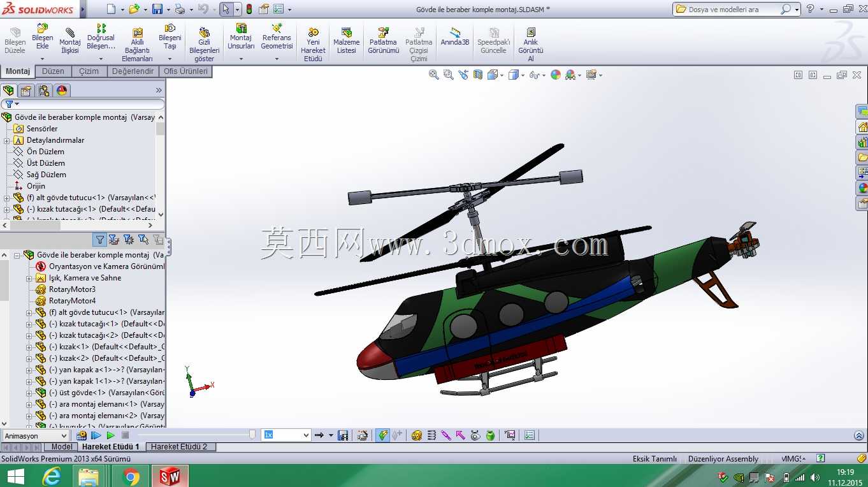Toggle the Select arrow tool
The image size is (868, 487).
(226, 9)
